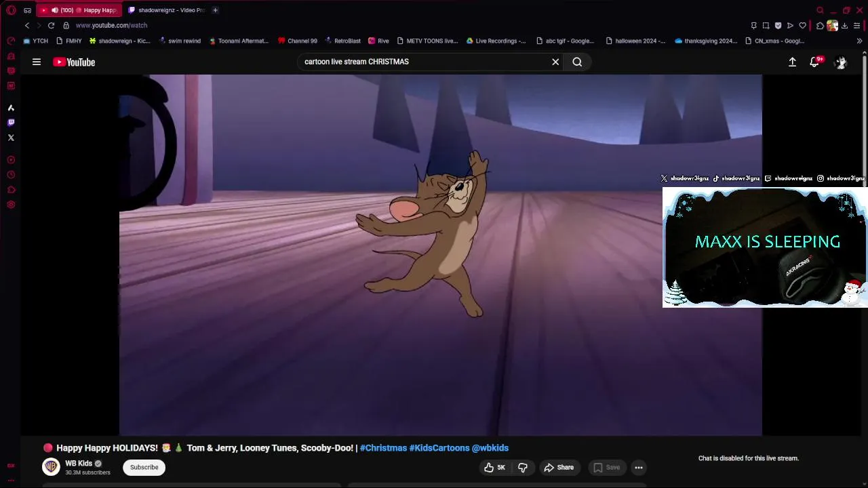Add page to bookmarks heart icon
The height and width of the screenshot is (488, 868).
(x=802, y=26)
